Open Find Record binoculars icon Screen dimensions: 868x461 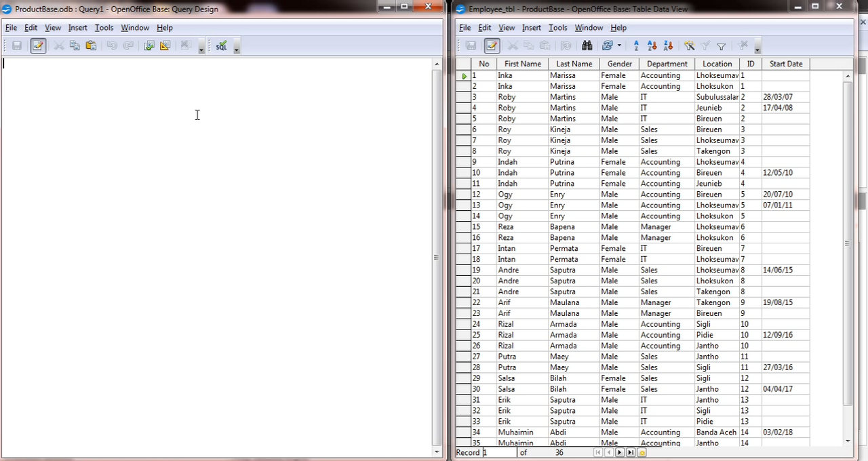(x=587, y=45)
